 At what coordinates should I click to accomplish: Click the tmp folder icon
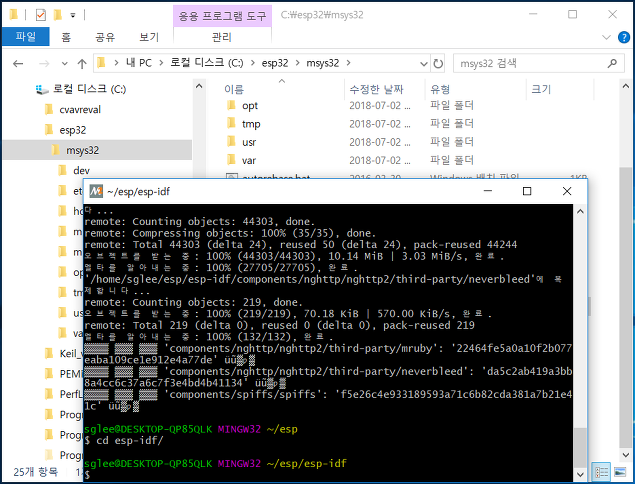(x=231, y=124)
